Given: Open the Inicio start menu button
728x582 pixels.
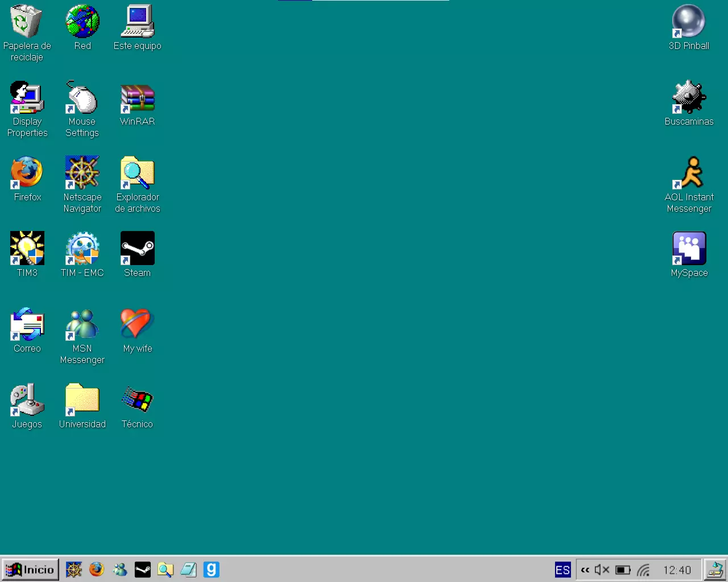Looking at the screenshot, I should 30,569.
